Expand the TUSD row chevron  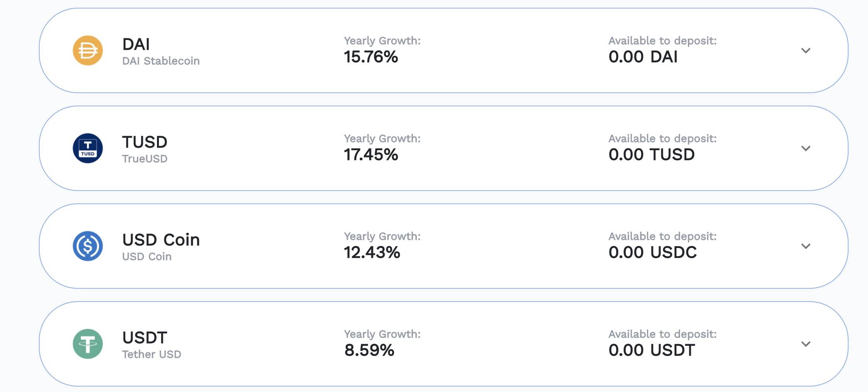click(x=806, y=148)
